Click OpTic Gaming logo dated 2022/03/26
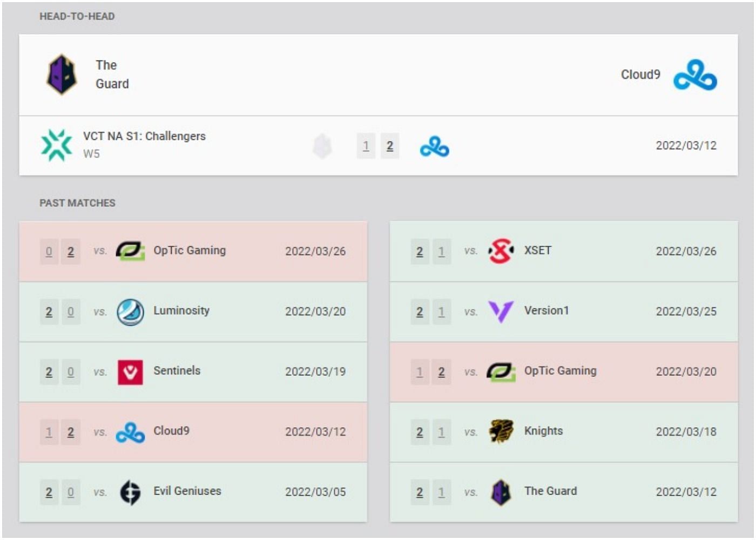 [x=130, y=251]
